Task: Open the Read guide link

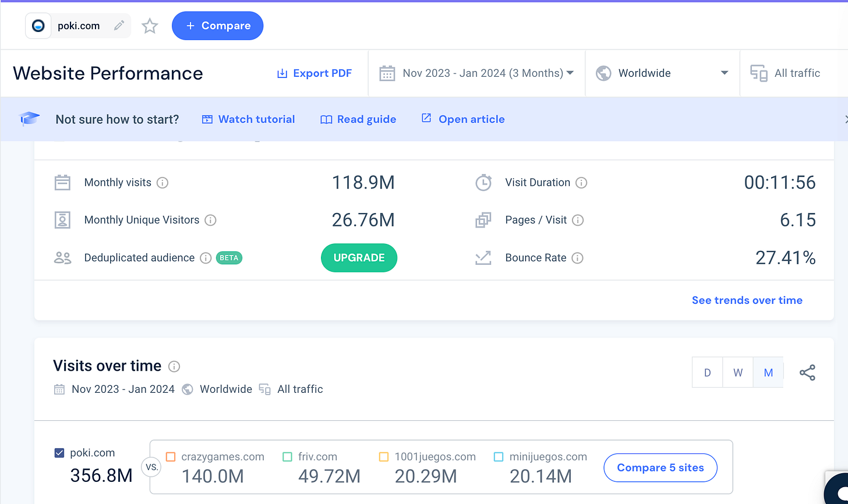Action: click(358, 119)
